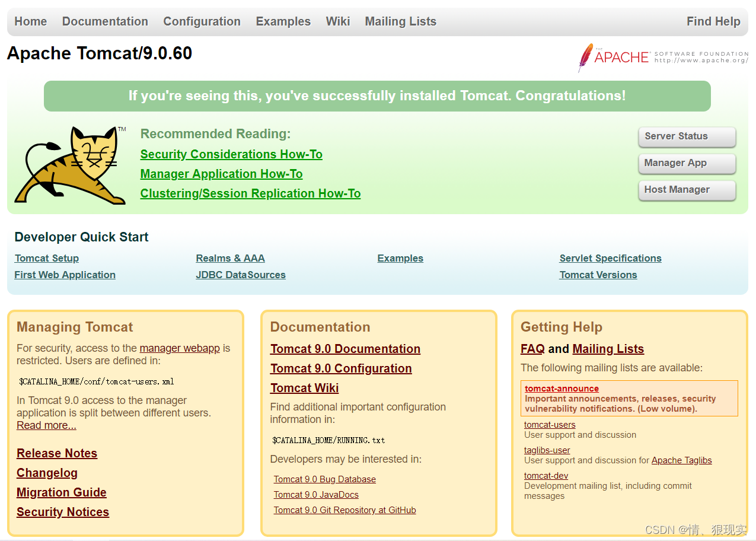
Task: Click the tomcat-dev mailing list link
Action: tap(546, 476)
